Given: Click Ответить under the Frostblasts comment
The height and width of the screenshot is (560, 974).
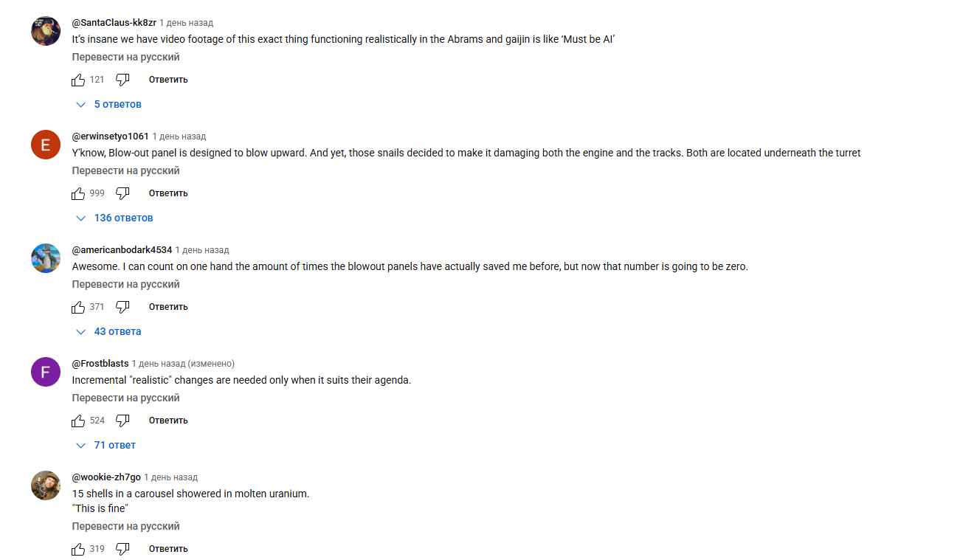Looking at the screenshot, I should (x=168, y=421).
